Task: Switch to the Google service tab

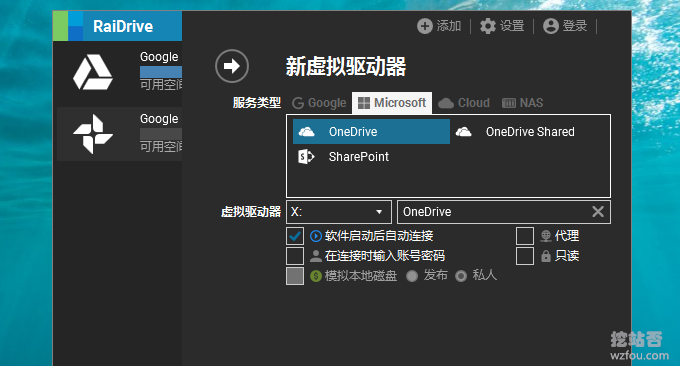Action: 319,103
